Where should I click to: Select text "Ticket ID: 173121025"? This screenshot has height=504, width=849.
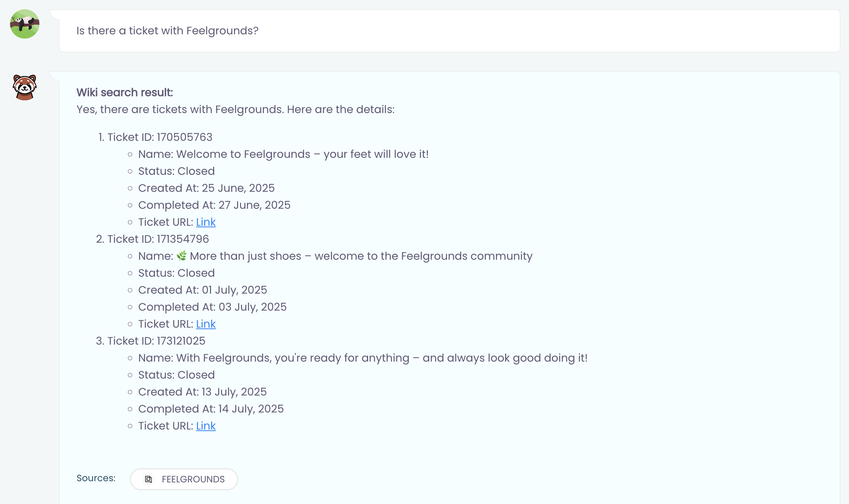point(156,341)
